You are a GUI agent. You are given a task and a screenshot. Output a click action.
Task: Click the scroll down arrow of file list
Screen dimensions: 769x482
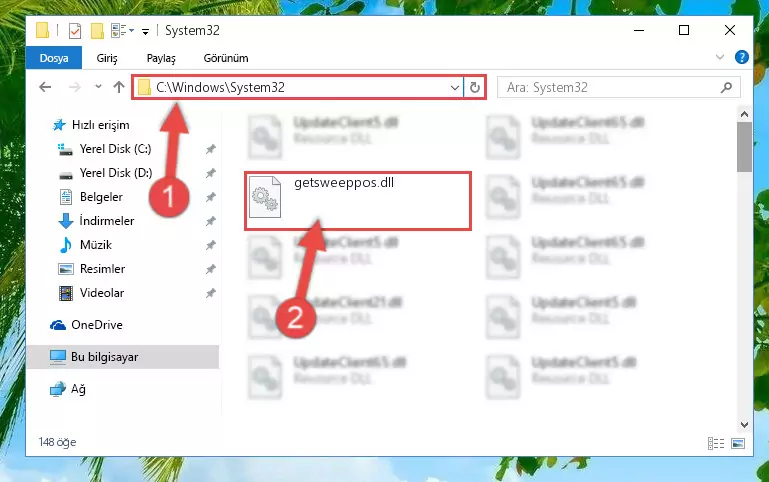(744, 425)
